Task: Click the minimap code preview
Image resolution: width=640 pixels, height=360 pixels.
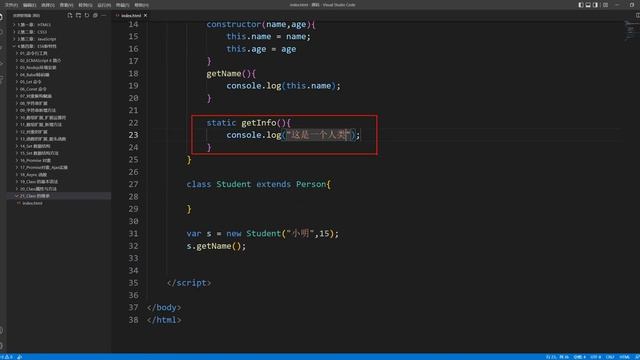Action: coord(631,31)
